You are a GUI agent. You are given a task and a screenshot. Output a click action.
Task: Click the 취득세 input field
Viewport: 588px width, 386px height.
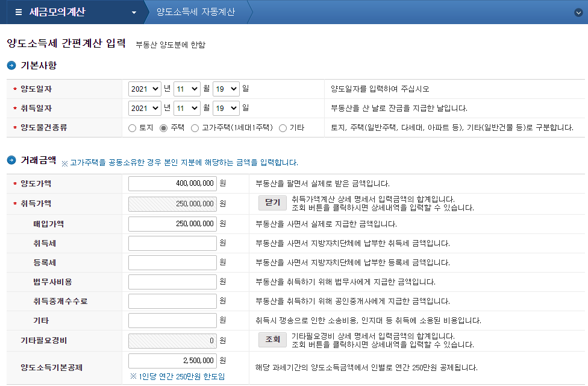172,243
